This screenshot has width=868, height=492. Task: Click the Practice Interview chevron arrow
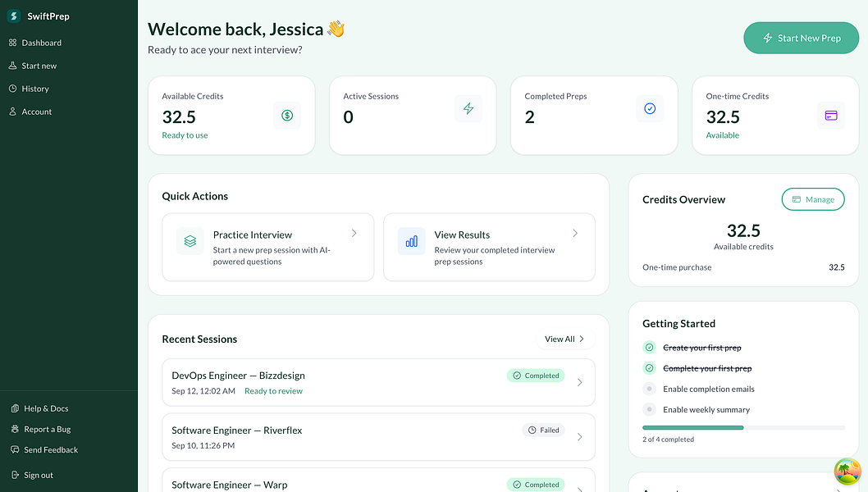coord(354,233)
